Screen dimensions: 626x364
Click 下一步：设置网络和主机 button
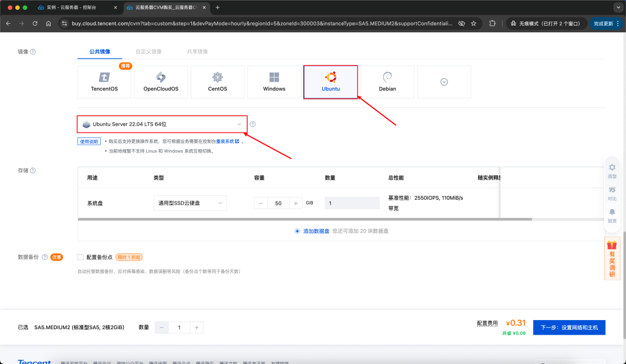(x=569, y=327)
